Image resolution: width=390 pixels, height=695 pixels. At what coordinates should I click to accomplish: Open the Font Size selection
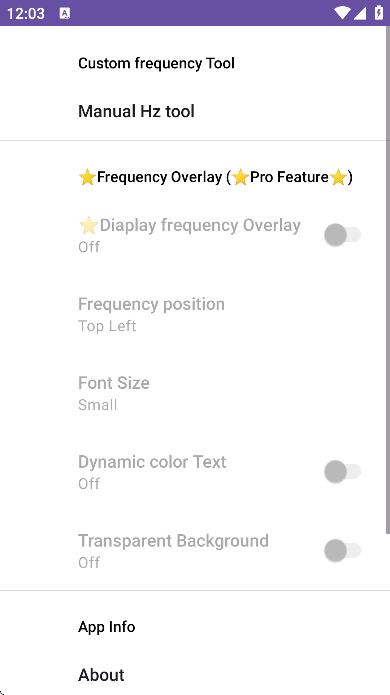[195, 393]
